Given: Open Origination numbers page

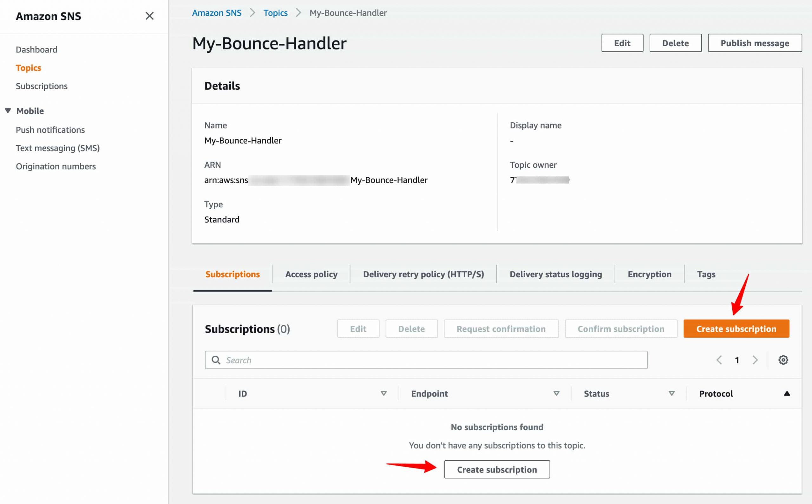Looking at the screenshot, I should pyautogui.click(x=56, y=166).
